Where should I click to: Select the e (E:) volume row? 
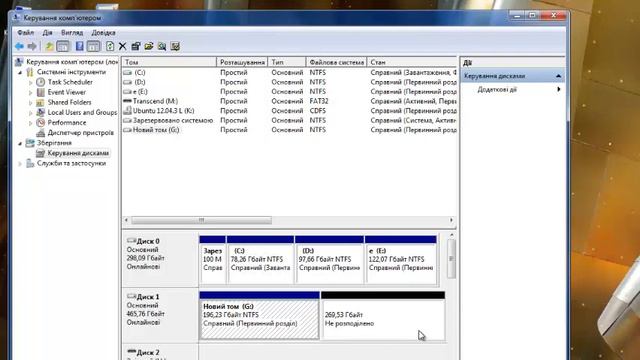tap(289, 91)
